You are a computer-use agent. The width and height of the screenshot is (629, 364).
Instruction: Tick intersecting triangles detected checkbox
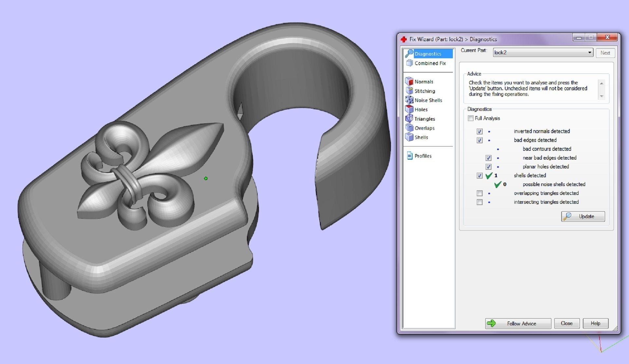point(479,202)
